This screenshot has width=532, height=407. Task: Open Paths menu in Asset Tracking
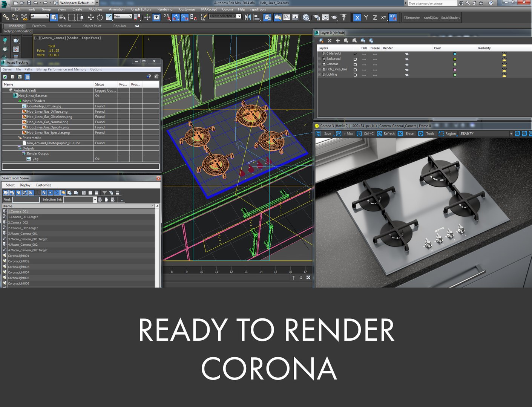tap(29, 69)
